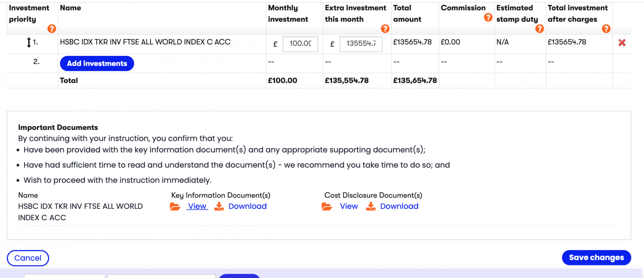View the Cost Disclosure Document

[349, 206]
